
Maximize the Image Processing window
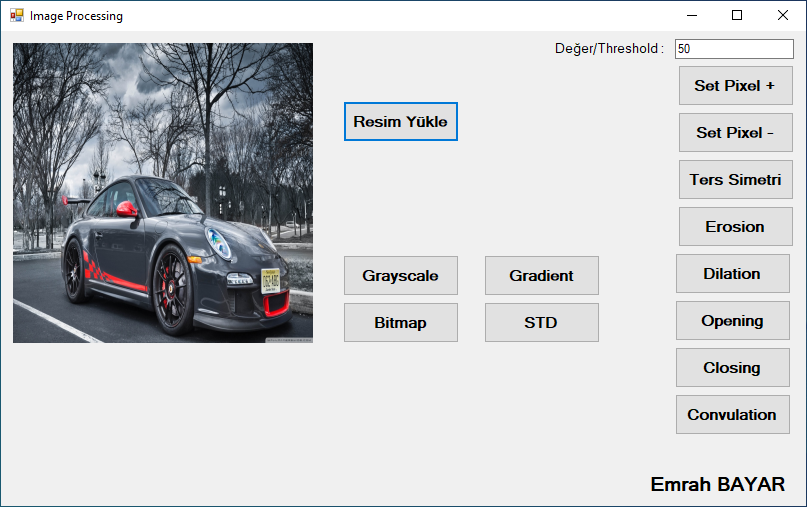click(737, 15)
